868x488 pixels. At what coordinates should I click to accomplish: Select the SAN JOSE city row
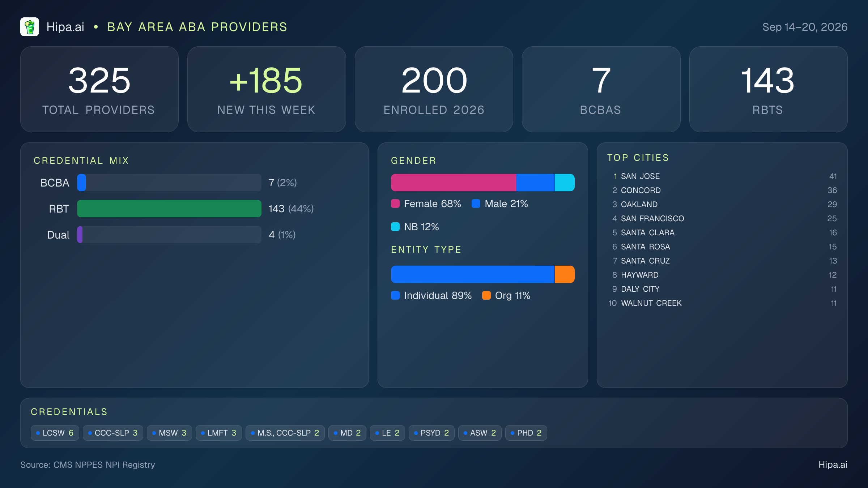point(722,176)
